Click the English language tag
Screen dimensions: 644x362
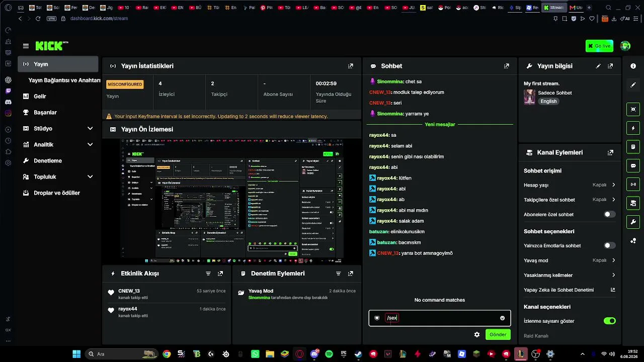coord(548,101)
